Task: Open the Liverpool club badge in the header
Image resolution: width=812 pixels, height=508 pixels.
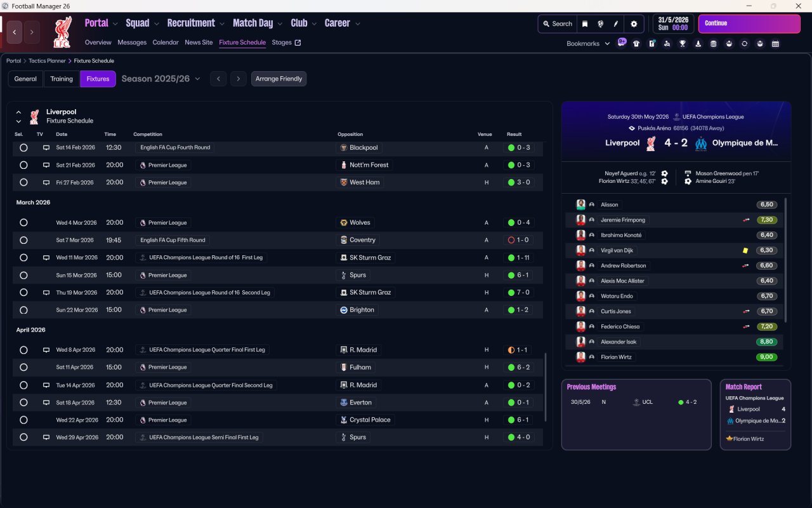Action: pyautogui.click(x=62, y=32)
